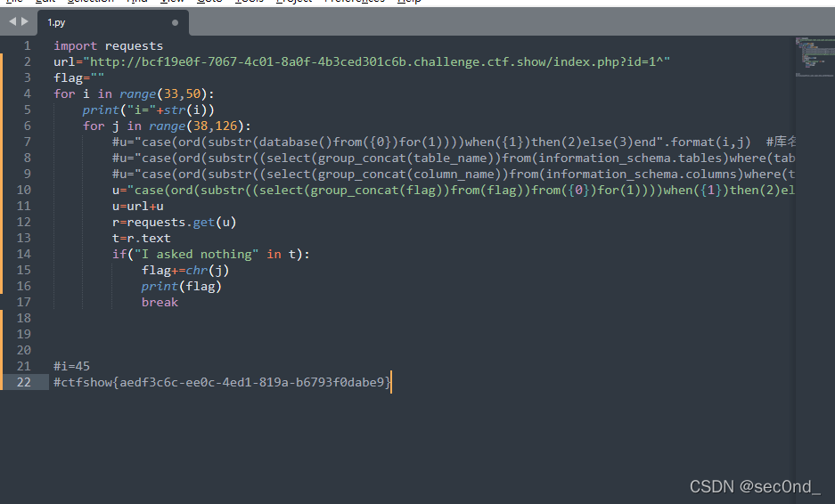The image size is (835, 504).
Task: Click line number 14 in gutter
Action: (x=24, y=254)
